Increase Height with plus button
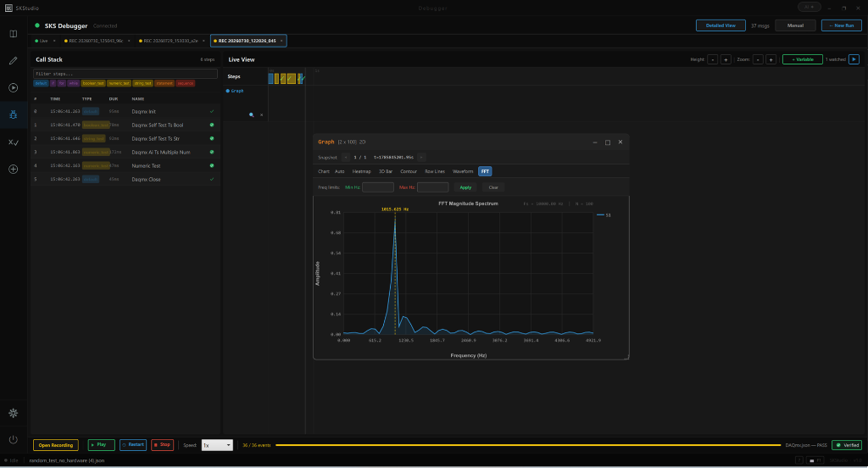The height and width of the screenshot is (468, 868). [x=726, y=59]
